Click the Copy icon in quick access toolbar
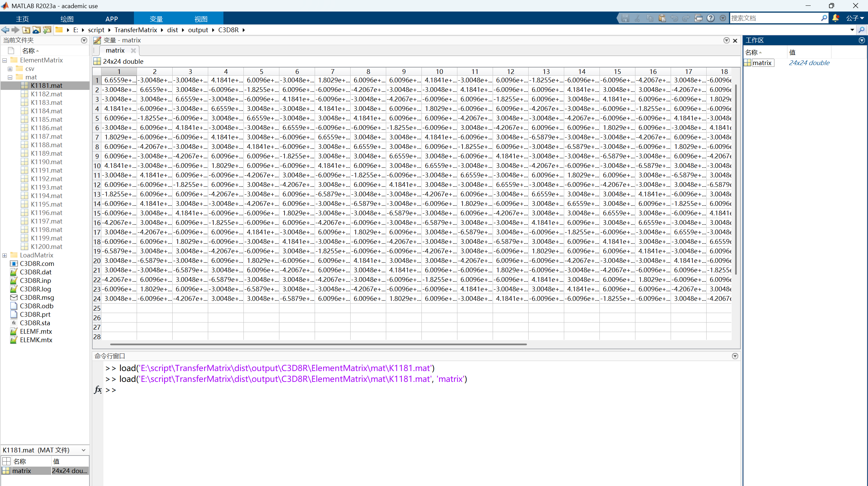 [x=650, y=18]
